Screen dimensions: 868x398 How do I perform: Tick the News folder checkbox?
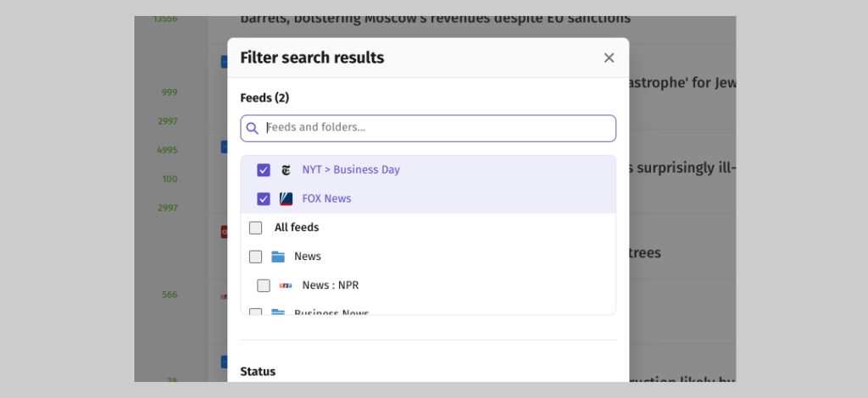click(x=255, y=257)
